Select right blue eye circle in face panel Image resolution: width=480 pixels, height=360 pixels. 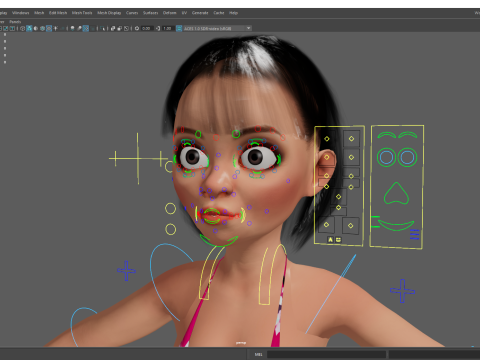click(407, 157)
